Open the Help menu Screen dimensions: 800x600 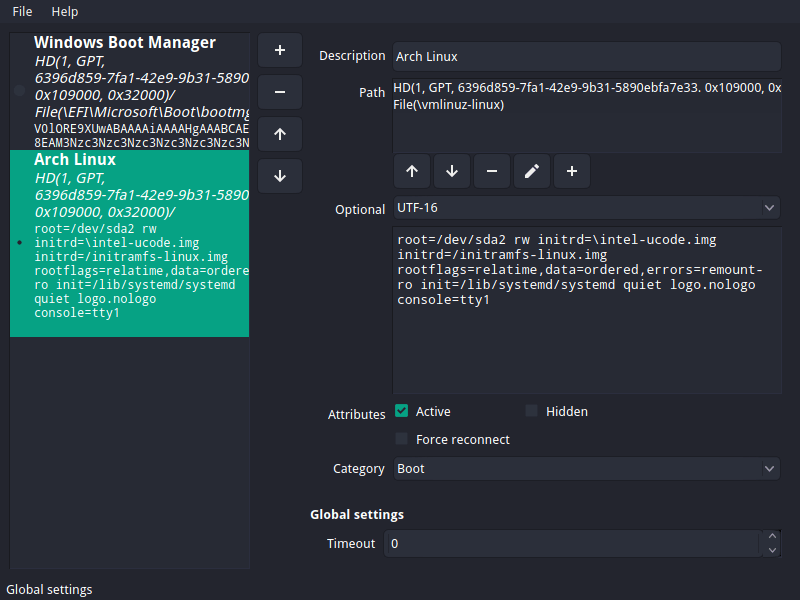click(x=65, y=11)
